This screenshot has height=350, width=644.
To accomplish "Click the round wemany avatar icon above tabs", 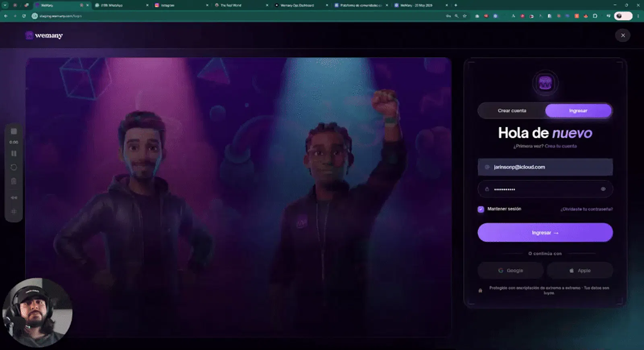I will [x=545, y=83].
